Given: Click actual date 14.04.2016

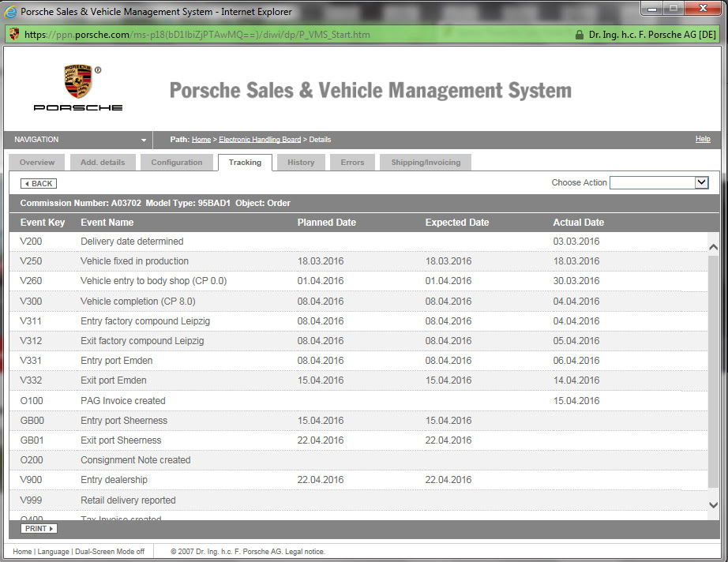Looking at the screenshot, I should pyautogui.click(x=576, y=380).
